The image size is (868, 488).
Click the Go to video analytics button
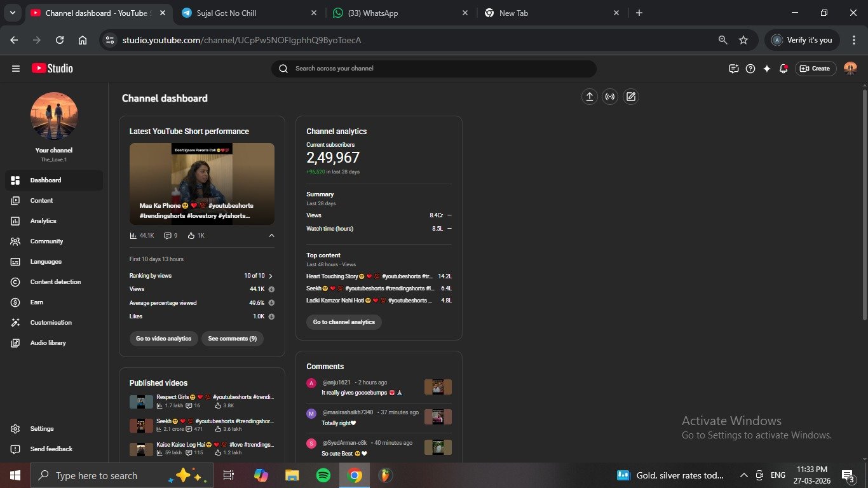point(163,339)
